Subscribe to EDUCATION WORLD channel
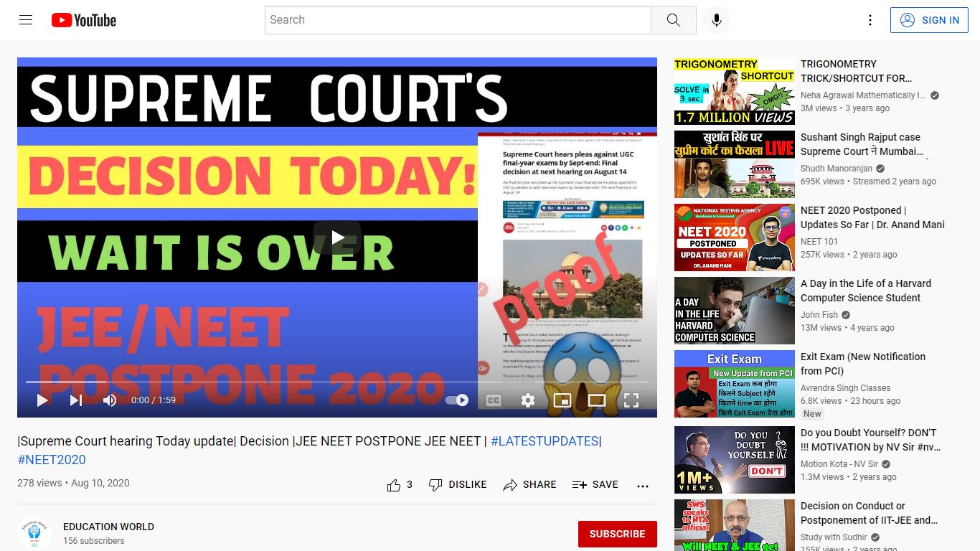 tap(618, 534)
